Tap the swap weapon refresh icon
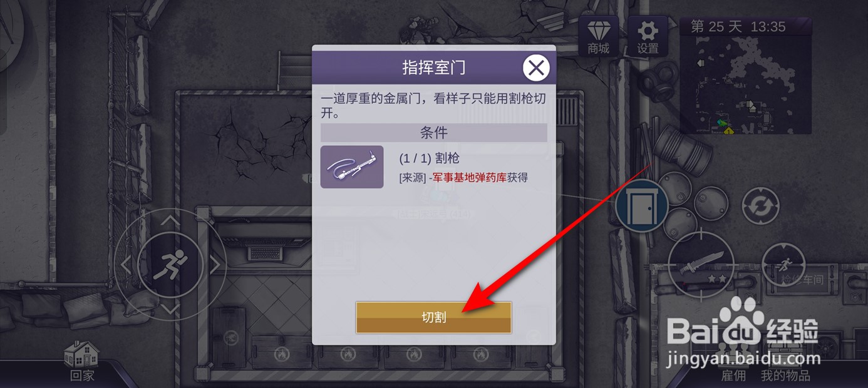Viewport: 868px width, 388px height. [x=760, y=206]
